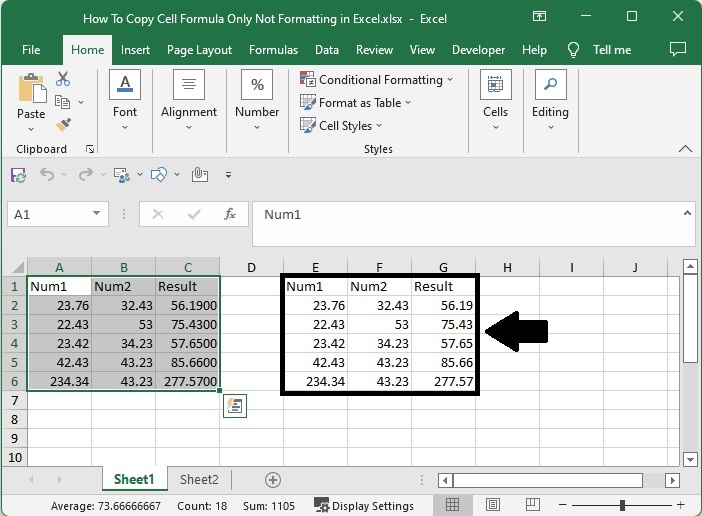Click the Format Painter brush icon
The image size is (702, 516).
pyautogui.click(x=63, y=125)
